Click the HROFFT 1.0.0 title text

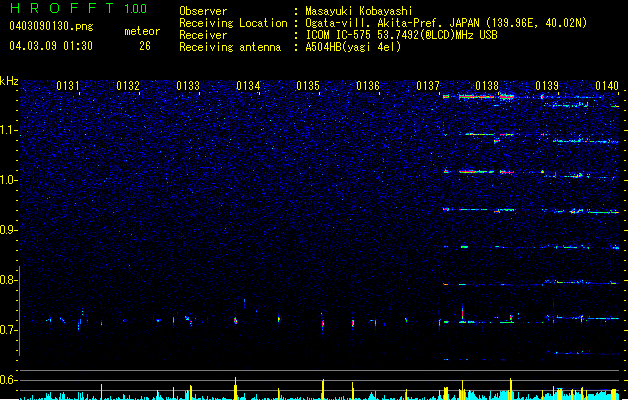coord(78,8)
